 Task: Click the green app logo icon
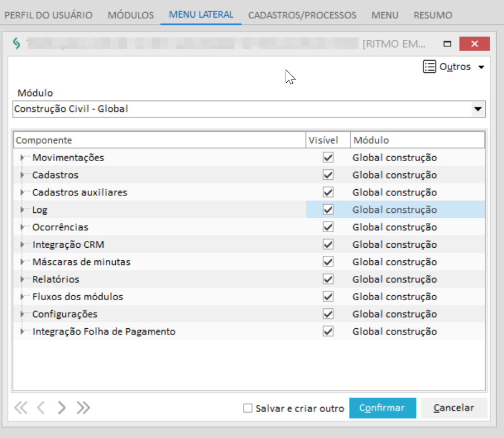tap(17, 44)
